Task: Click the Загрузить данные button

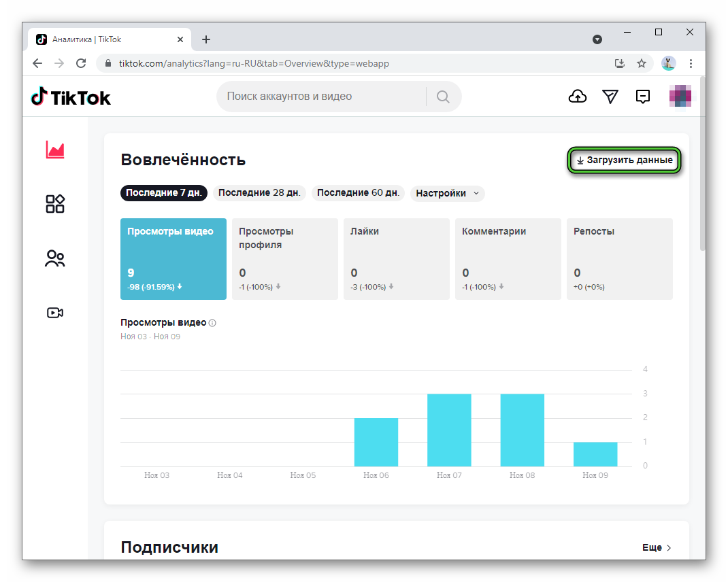Action: coord(625,160)
